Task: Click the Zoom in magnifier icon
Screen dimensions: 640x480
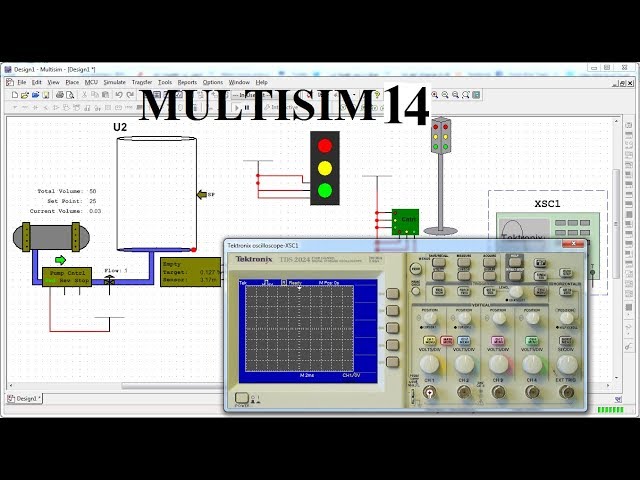Action: point(435,95)
